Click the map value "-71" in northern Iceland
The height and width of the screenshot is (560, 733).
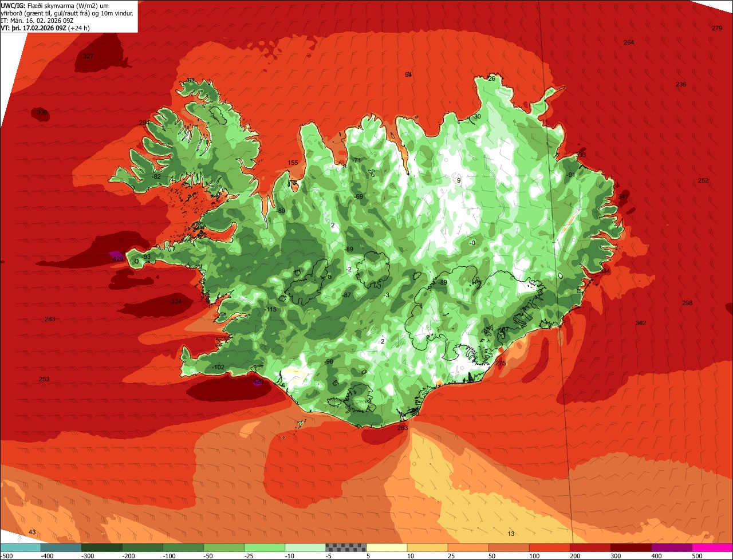point(356,160)
